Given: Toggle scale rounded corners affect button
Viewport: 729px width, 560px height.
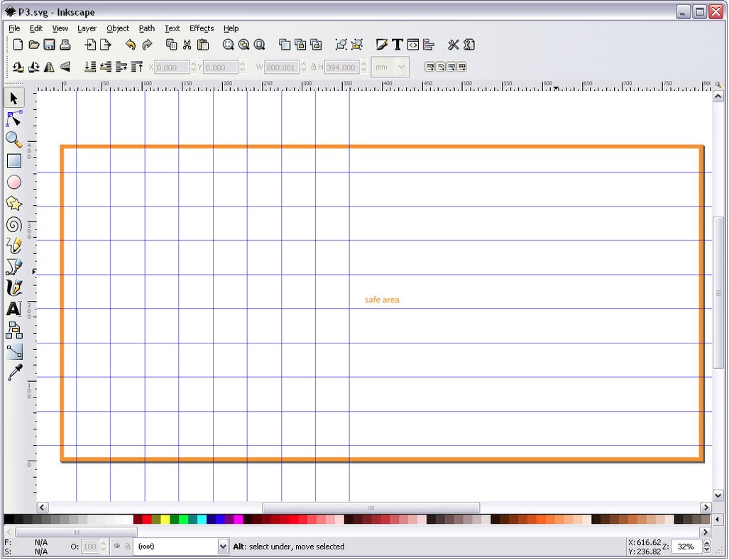Looking at the screenshot, I should tap(440, 67).
